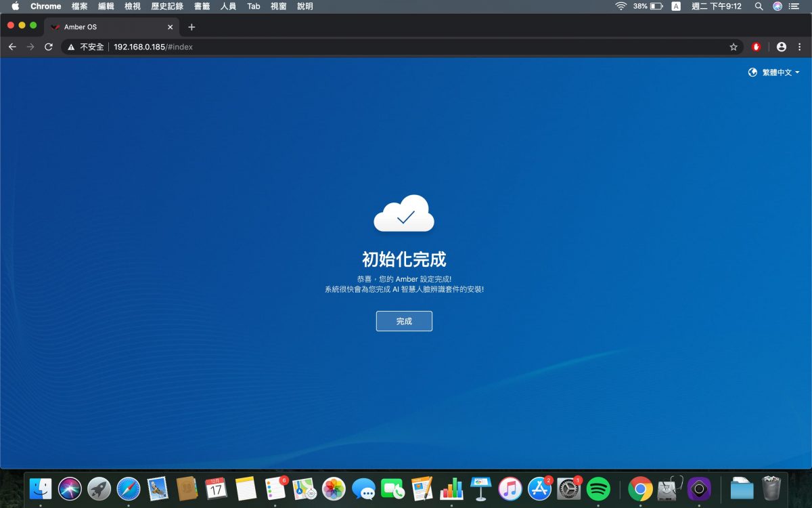Image resolution: width=812 pixels, height=508 pixels.
Task: Open System Preferences from the Dock
Action: [x=568, y=488]
